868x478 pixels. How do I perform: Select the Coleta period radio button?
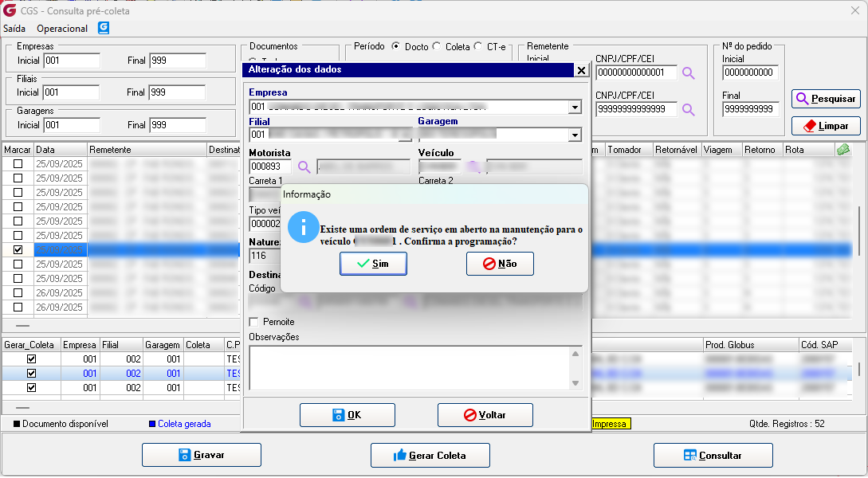(x=437, y=46)
